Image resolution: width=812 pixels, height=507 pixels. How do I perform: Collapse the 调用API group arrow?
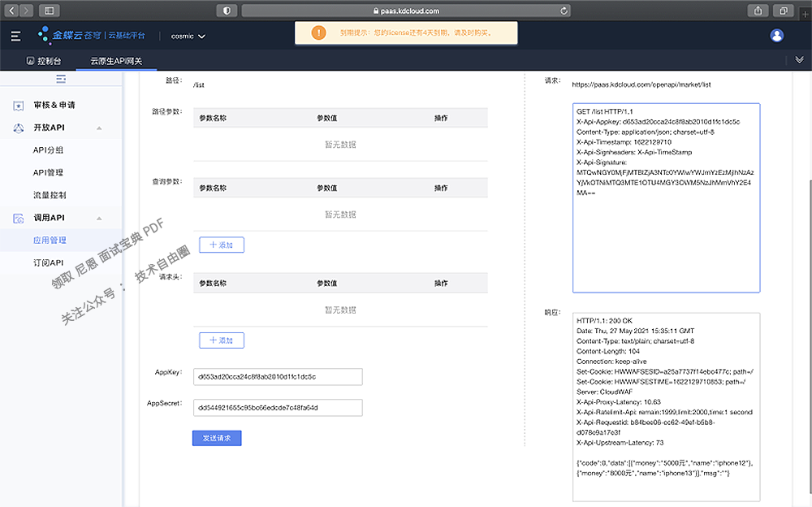(x=99, y=219)
